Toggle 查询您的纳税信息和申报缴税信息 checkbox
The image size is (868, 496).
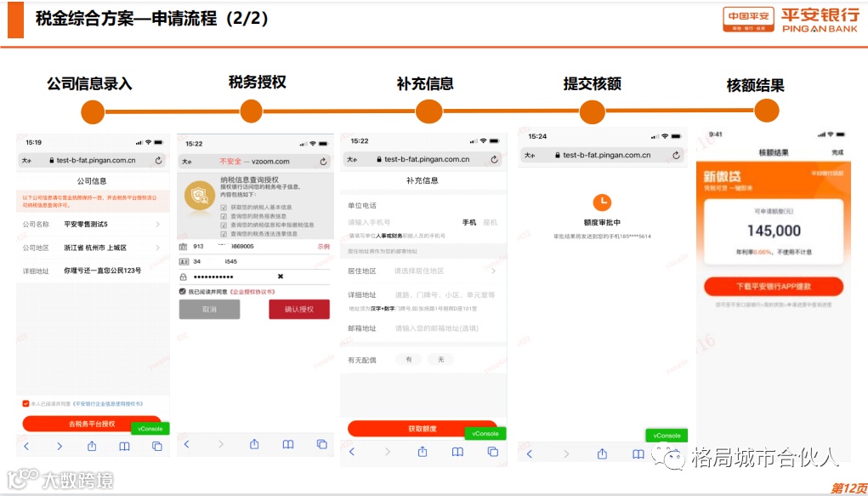[x=224, y=225]
